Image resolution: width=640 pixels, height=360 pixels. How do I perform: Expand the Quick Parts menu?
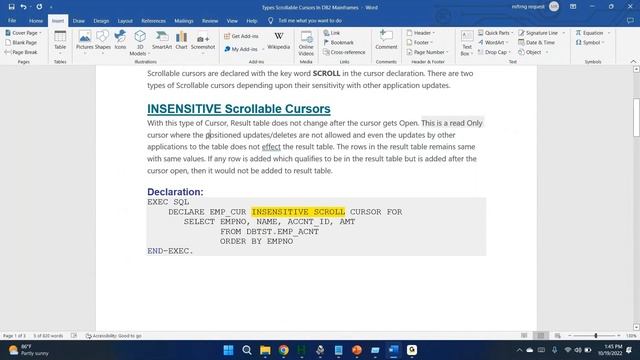point(496,33)
